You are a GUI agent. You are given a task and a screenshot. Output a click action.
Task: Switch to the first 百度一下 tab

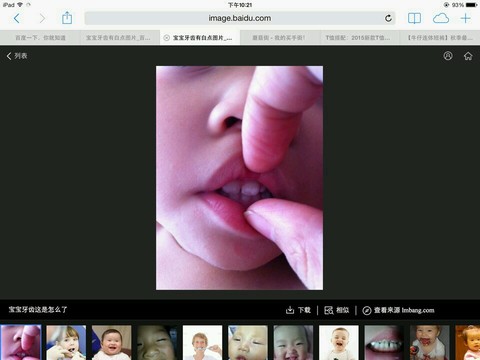click(40, 38)
